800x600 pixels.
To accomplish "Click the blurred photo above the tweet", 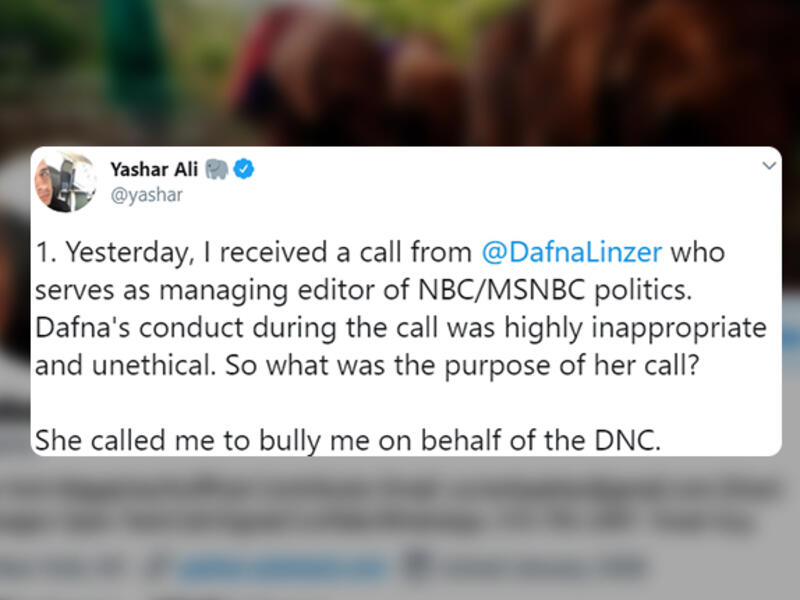I will coord(400,71).
